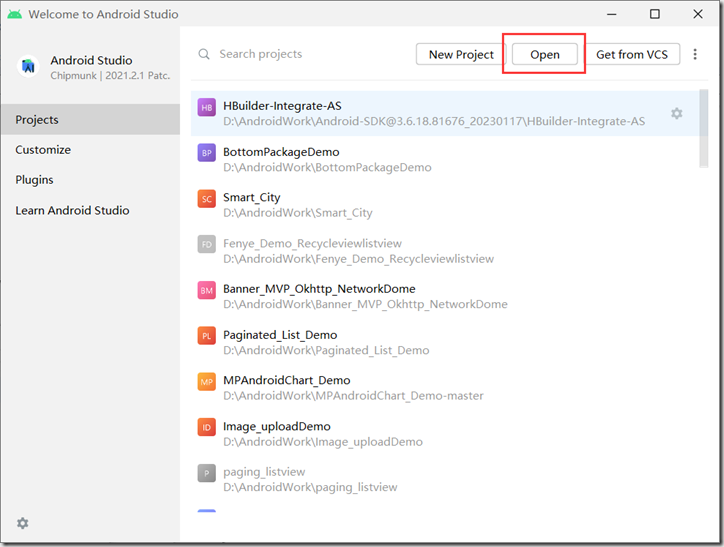The image size is (724, 547).
Task: Click the SC icon for Smart_City
Action: point(206,199)
